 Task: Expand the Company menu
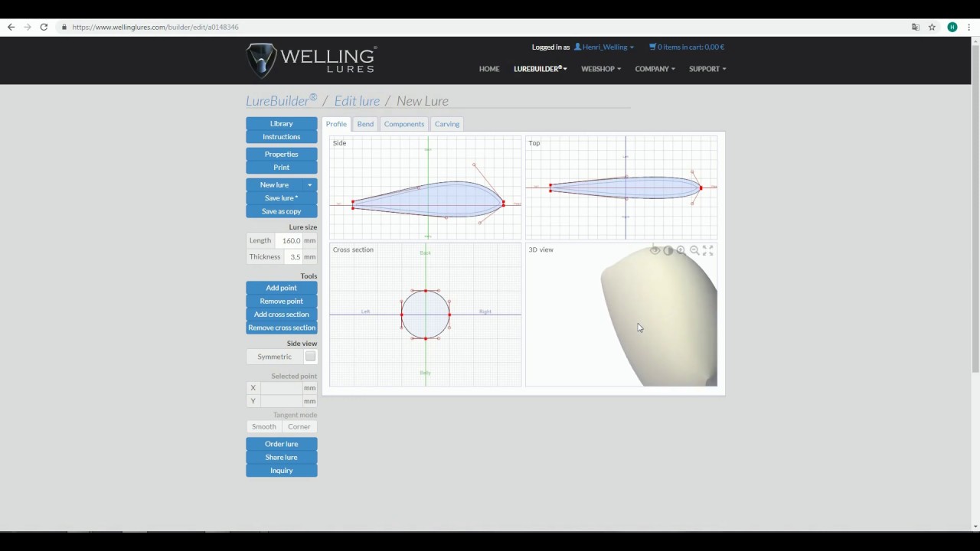655,69
